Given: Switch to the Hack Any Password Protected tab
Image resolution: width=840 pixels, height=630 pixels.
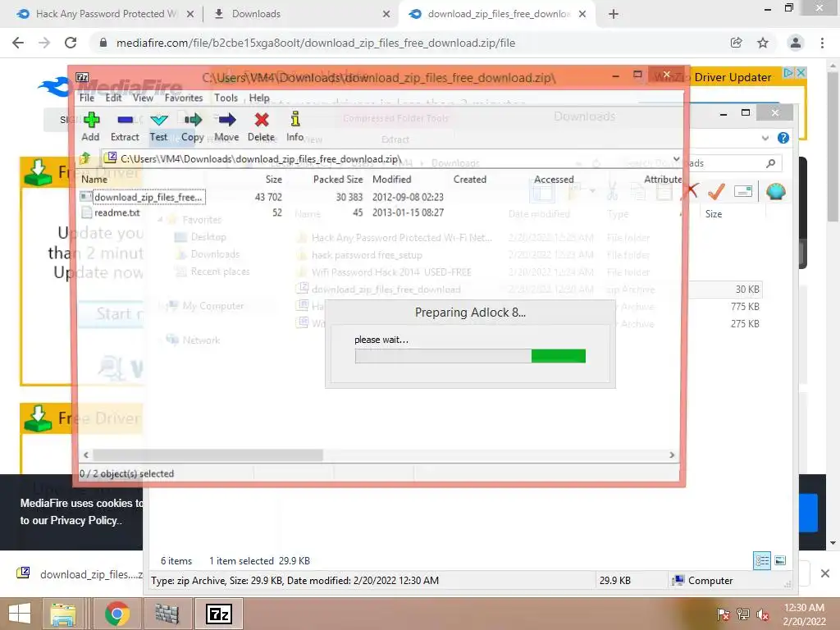Looking at the screenshot, I should (x=107, y=14).
